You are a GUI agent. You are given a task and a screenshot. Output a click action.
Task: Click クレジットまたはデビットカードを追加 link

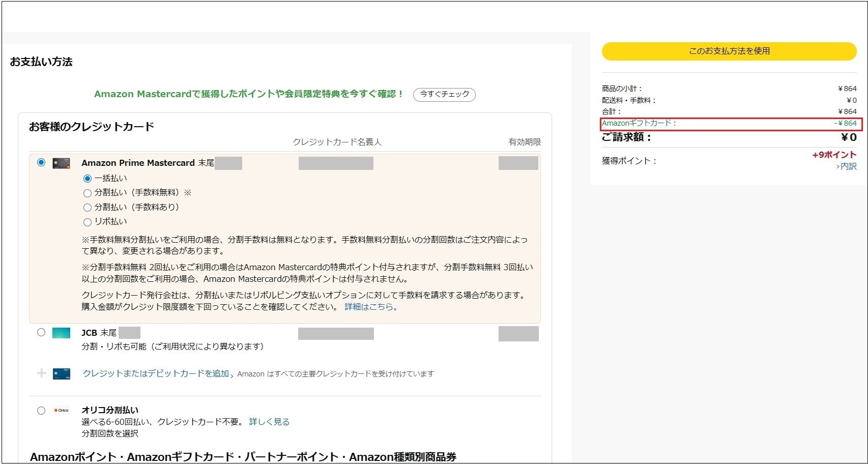156,374
